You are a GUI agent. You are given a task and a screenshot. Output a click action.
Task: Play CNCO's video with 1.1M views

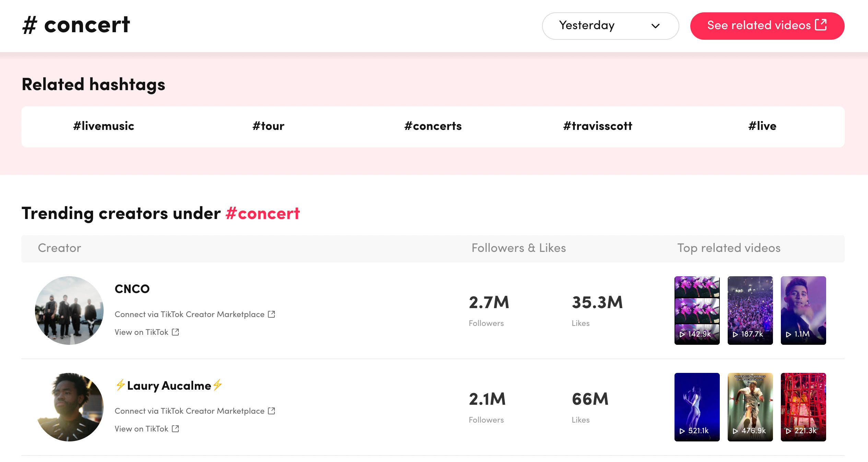(x=803, y=310)
